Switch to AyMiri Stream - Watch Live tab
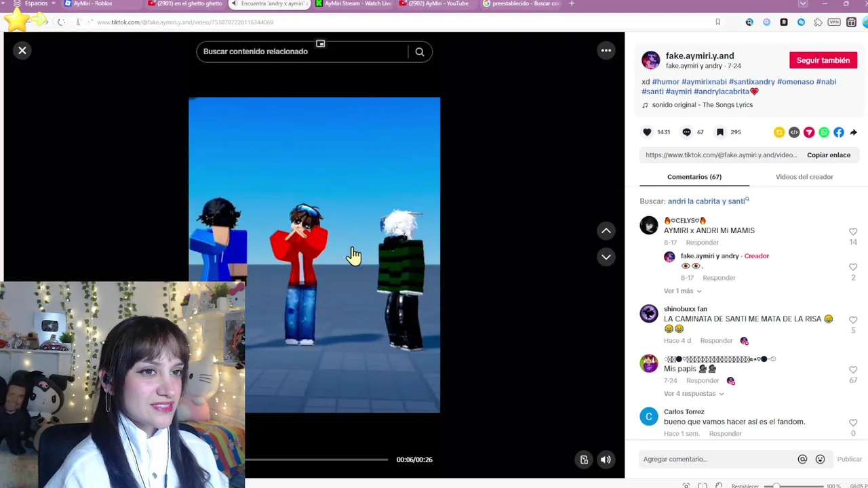 [x=353, y=3]
